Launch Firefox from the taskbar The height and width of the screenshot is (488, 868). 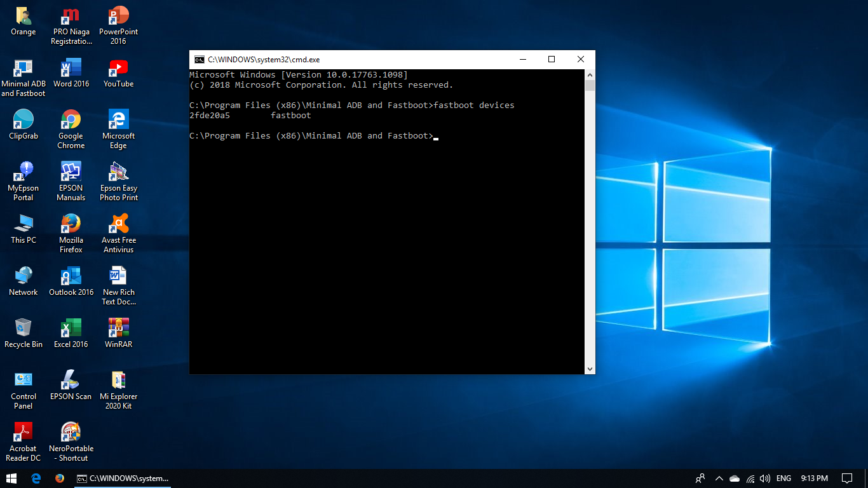(60, 478)
